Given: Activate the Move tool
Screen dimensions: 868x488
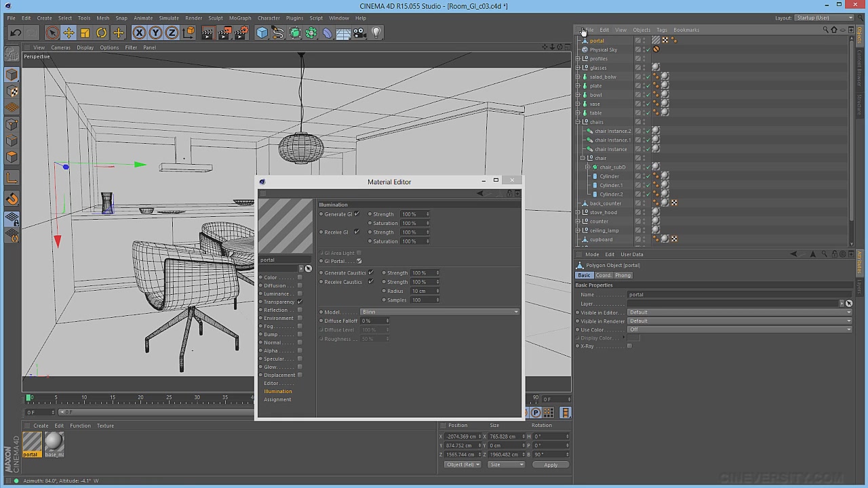Looking at the screenshot, I should pyautogui.click(x=68, y=33).
